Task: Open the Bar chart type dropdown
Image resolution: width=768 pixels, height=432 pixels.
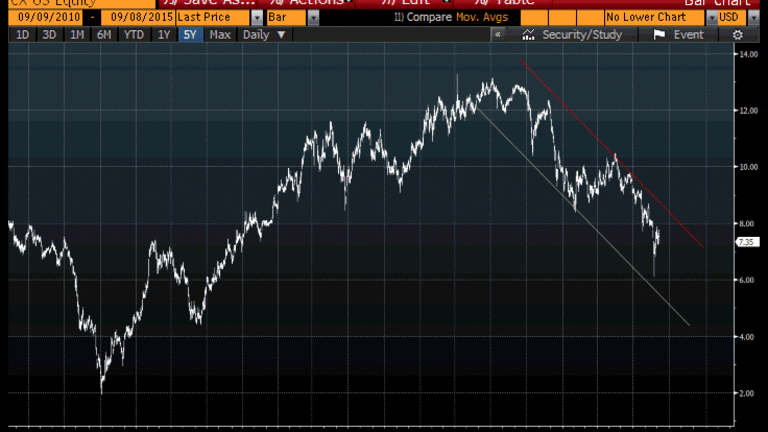Action: (313, 18)
